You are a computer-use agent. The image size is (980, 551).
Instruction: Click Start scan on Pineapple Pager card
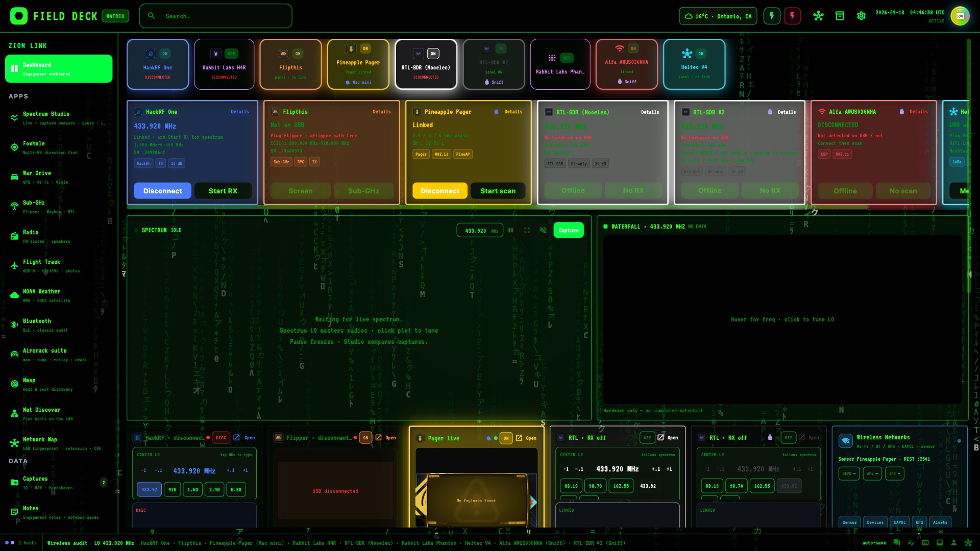tap(498, 191)
